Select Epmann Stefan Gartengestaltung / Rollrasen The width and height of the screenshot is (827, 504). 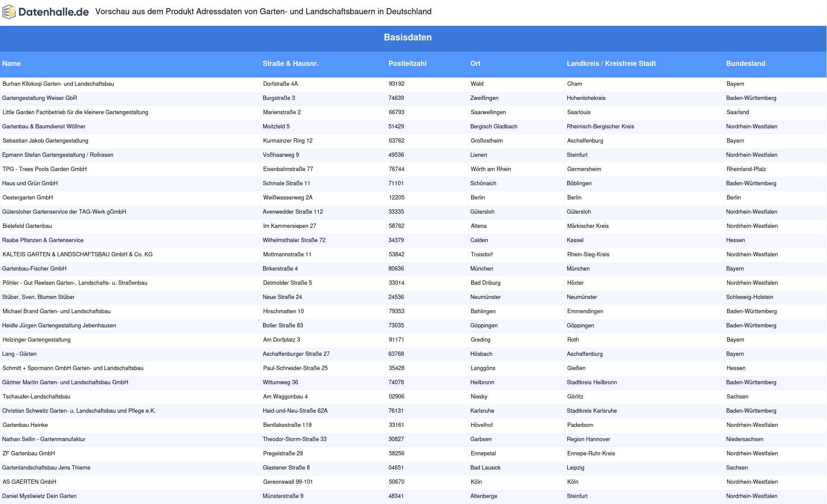pos(58,155)
